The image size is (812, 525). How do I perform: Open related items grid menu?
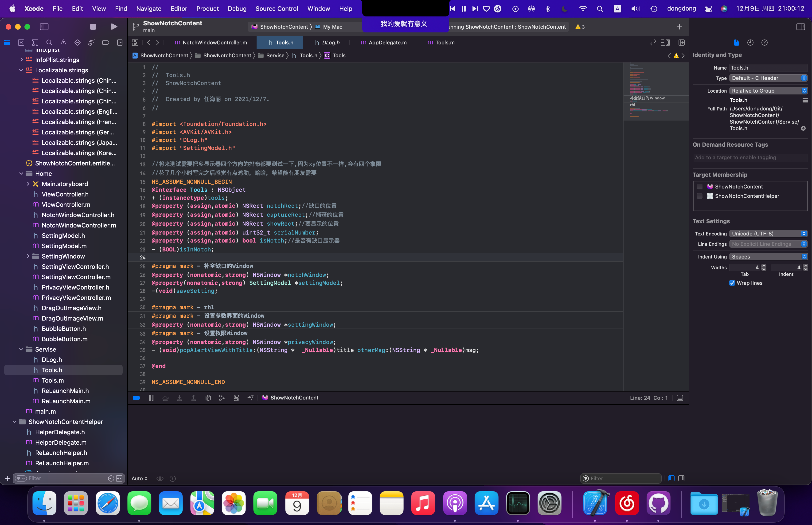tap(135, 43)
